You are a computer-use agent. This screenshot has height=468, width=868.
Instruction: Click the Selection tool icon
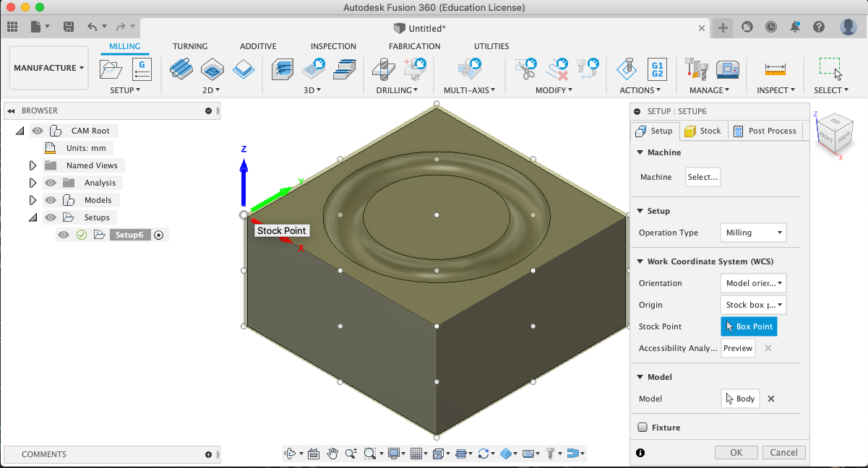coord(830,69)
